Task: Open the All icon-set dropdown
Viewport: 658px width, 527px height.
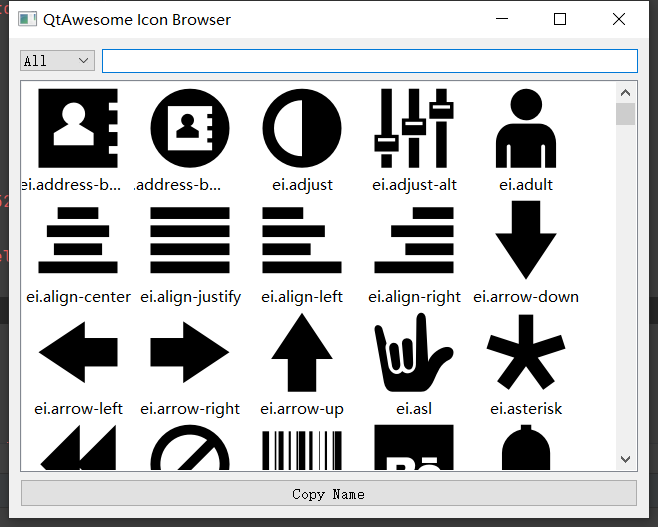Action: pos(57,61)
